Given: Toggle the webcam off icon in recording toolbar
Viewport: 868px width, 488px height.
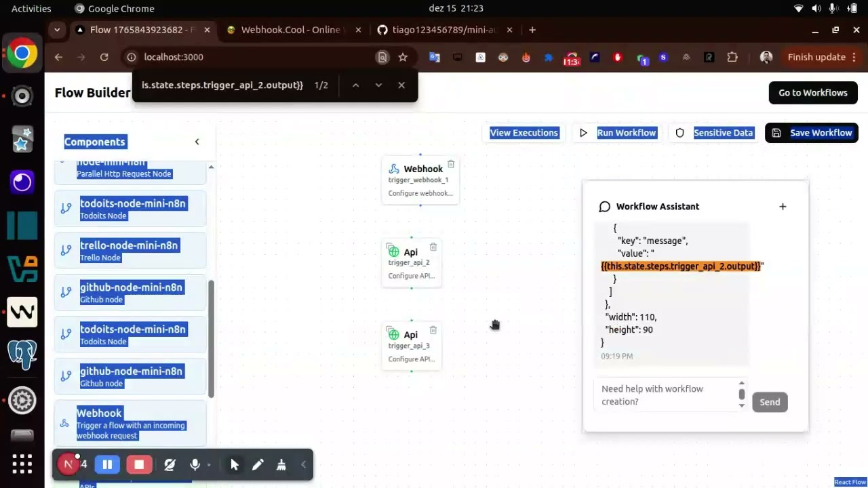Looking at the screenshot, I should pyautogui.click(x=170, y=464).
